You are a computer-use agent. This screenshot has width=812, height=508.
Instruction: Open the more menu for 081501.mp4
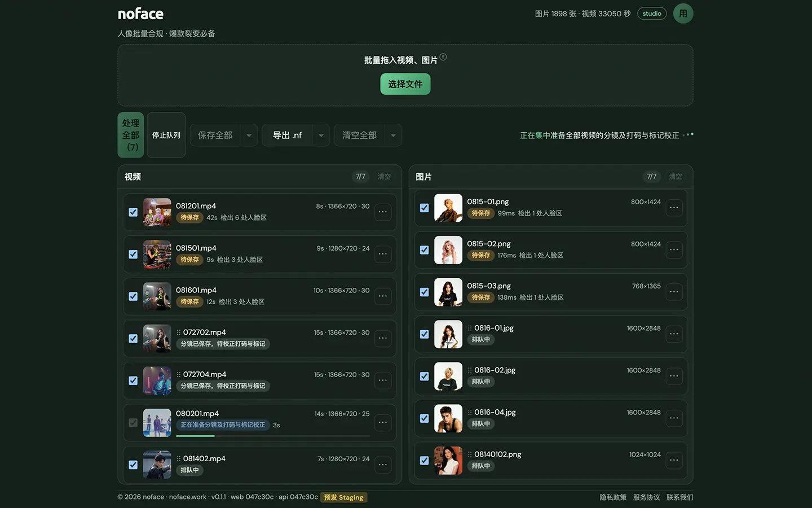click(x=383, y=254)
